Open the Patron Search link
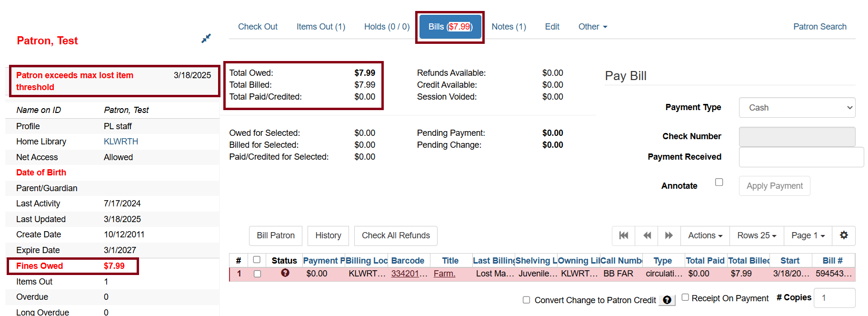 [x=819, y=27]
